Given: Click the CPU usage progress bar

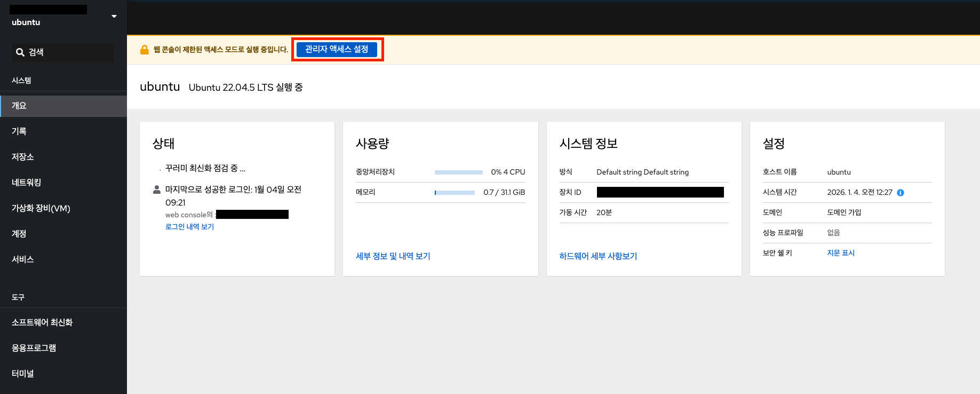Looking at the screenshot, I should pos(458,172).
